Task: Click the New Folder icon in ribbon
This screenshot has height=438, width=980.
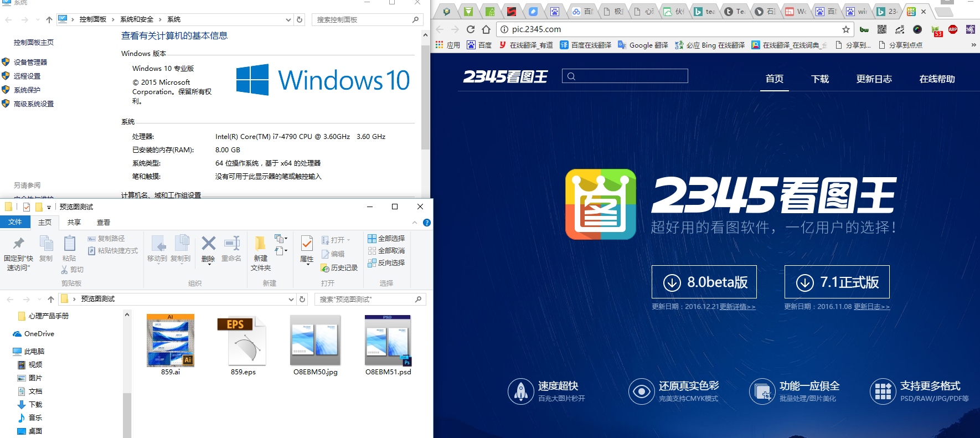Action: (x=260, y=244)
